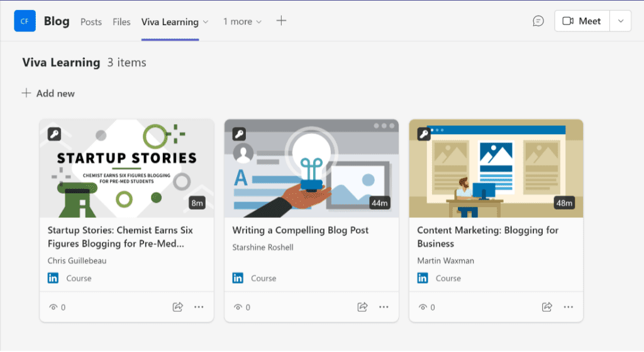Click LinkedIn icon on Writing a Compelling Blog Post card
644x352 pixels.
[x=238, y=278]
